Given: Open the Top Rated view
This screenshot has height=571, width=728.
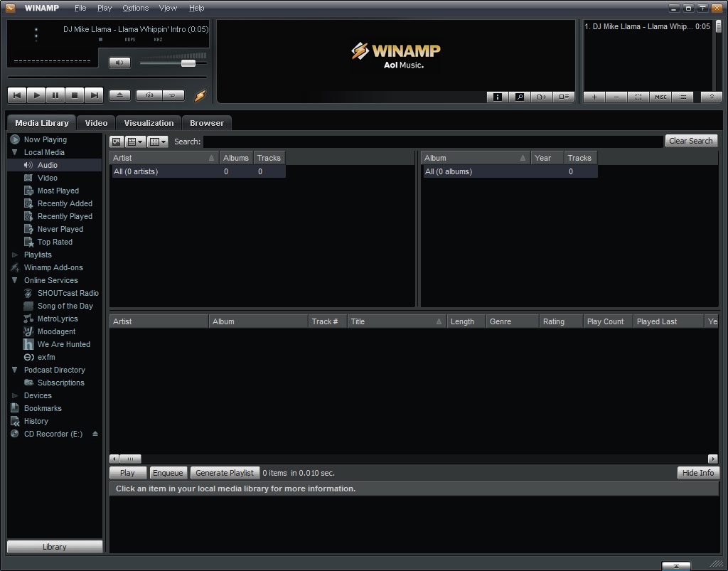Looking at the screenshot, I should click(55, 242).
